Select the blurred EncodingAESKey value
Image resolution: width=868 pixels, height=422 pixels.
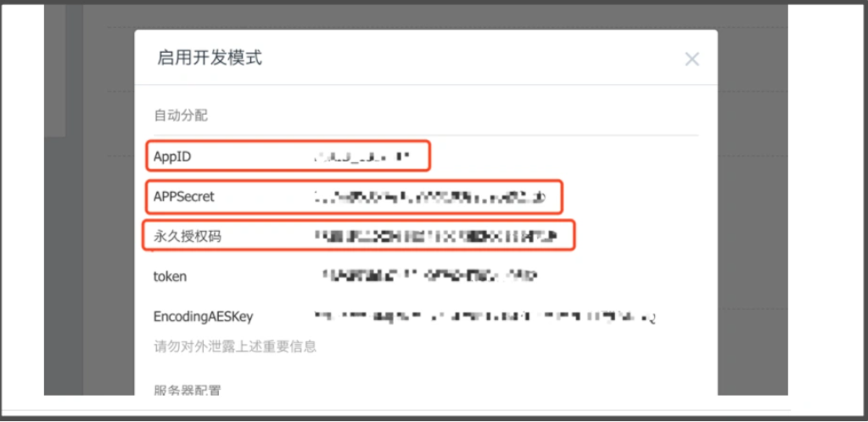point(485,317)
